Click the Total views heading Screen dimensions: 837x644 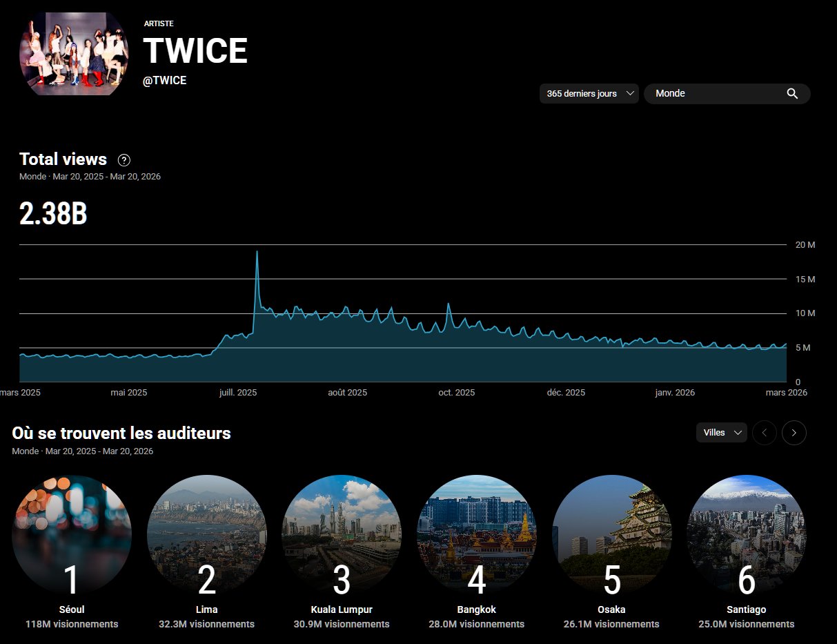click(x=63, y=159)
